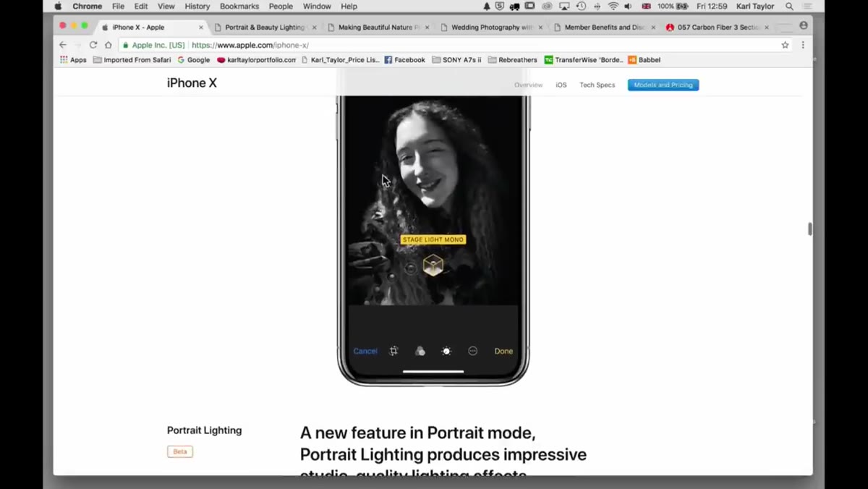The image size is (868, 489).
Task: Open the Notification Center list icon
Action: point(807,7)
